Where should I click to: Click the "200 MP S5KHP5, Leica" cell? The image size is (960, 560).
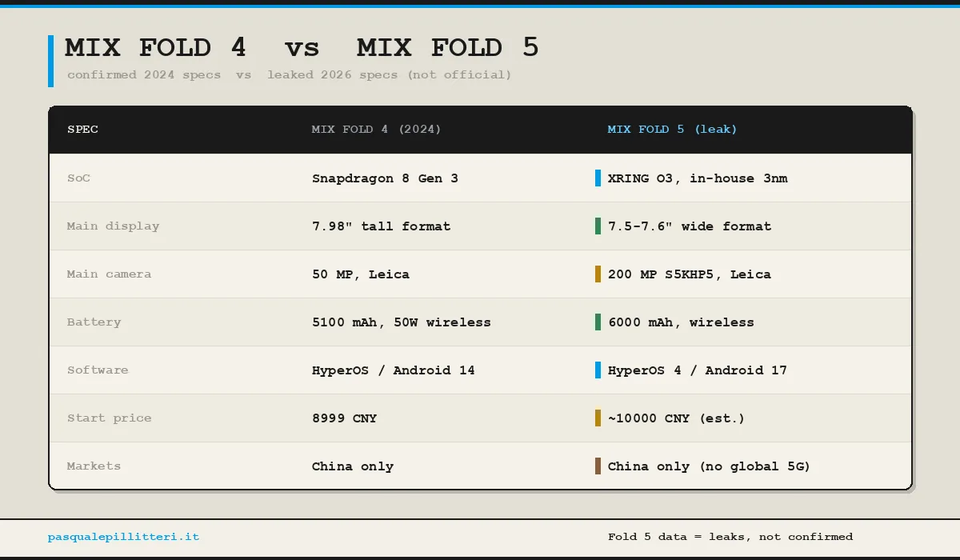tap(690, 274)
